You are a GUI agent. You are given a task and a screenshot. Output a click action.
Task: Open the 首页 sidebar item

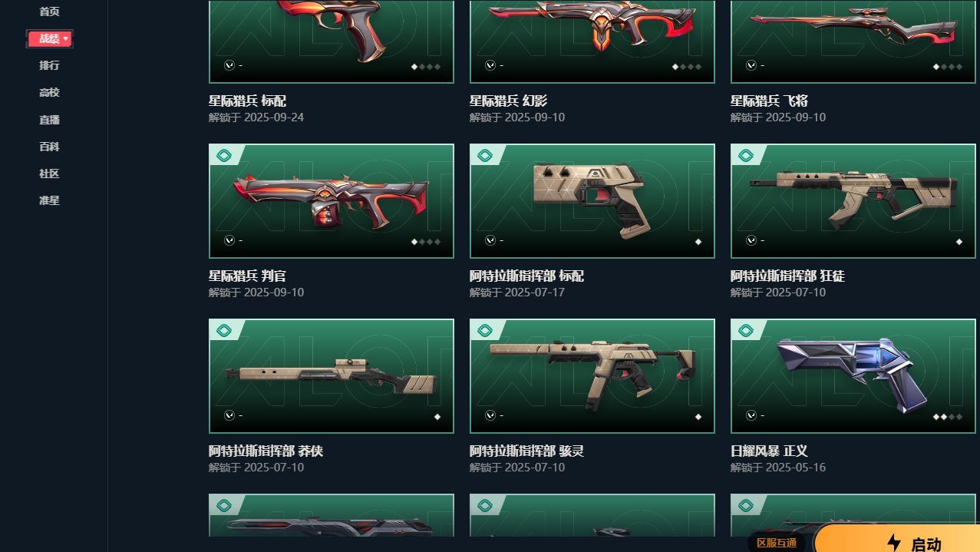pos(49,12)
